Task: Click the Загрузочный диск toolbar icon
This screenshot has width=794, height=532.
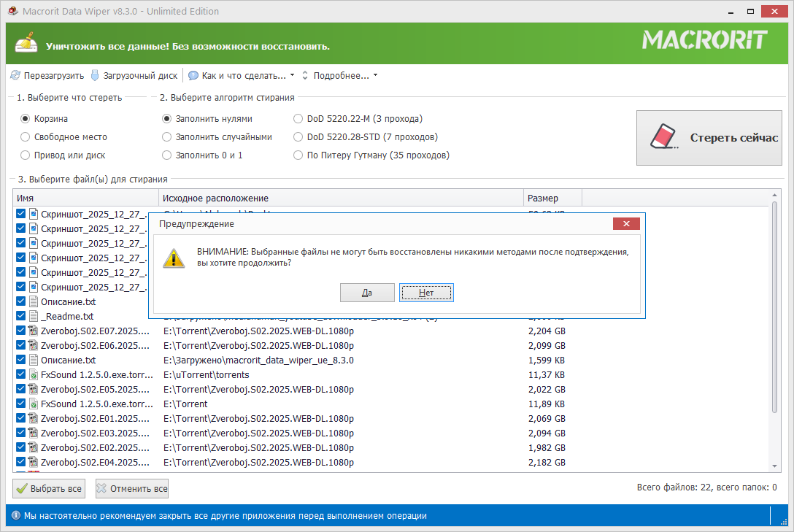Action: [94, 75]
